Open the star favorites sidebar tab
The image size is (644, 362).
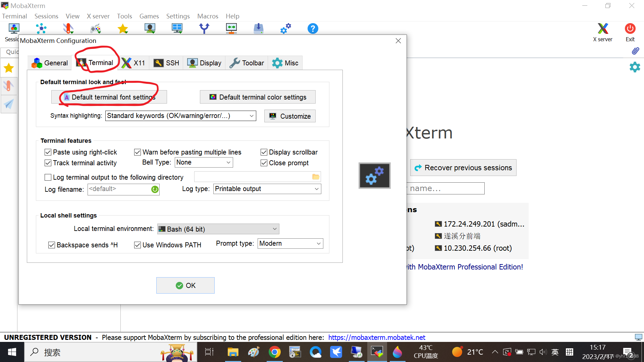point(9,68)
